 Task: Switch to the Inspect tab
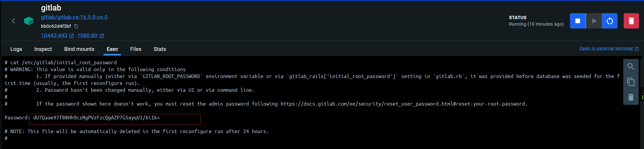43,49
